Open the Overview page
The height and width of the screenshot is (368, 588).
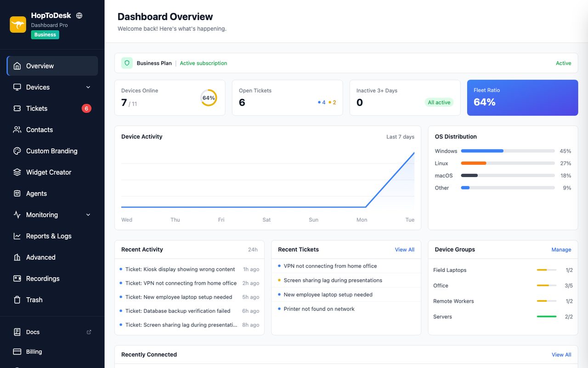tap(52, 66)
